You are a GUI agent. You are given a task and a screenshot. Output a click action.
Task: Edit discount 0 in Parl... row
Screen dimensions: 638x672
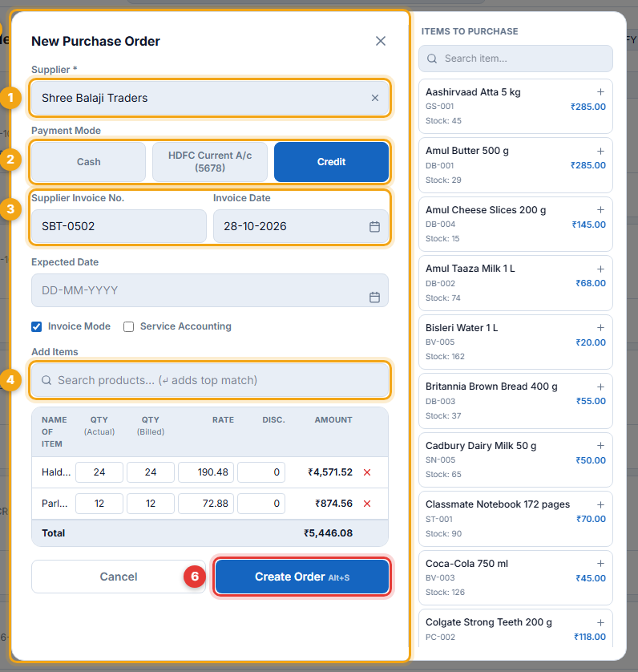(261, 504)
